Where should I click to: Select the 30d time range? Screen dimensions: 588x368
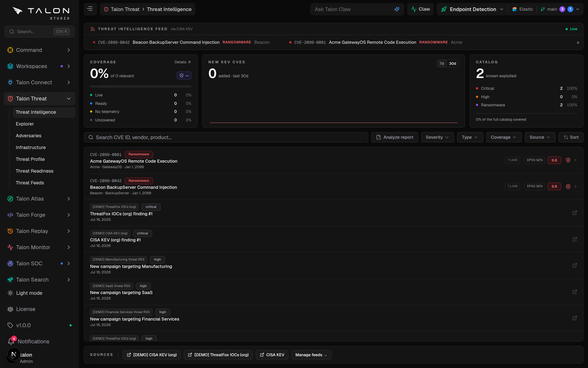tap(452, 63)
